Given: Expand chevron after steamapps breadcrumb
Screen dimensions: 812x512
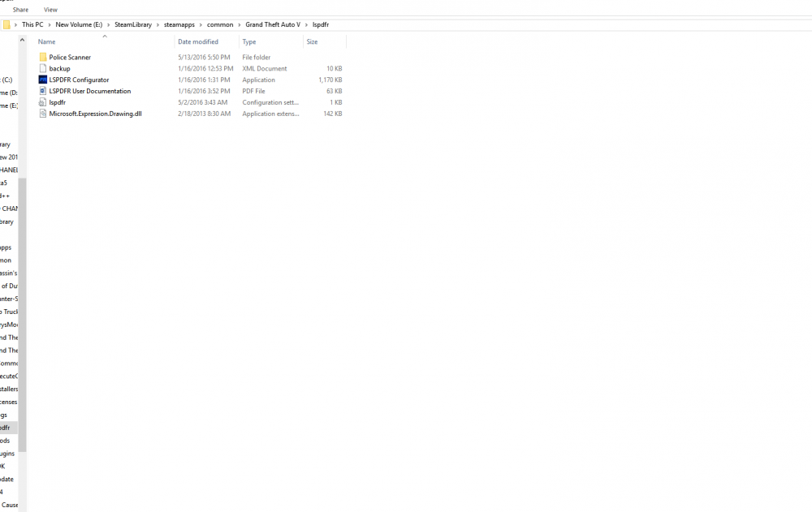Looking at the screenshot, I should [x=201, y=25].
